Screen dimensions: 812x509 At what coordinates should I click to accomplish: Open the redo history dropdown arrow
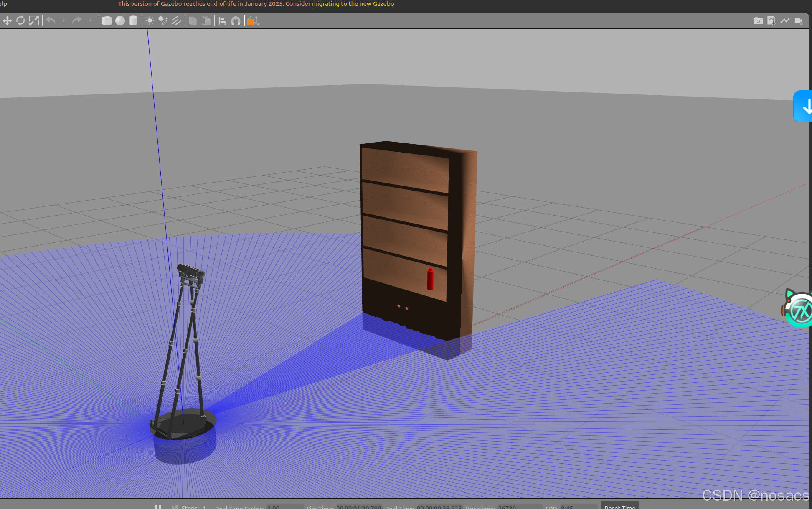[90, 20]
